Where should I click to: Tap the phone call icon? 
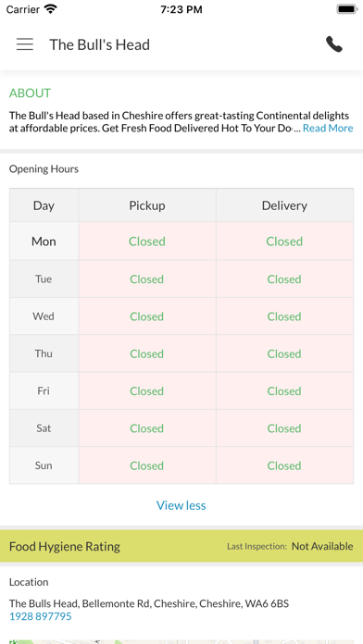[333, 44]
